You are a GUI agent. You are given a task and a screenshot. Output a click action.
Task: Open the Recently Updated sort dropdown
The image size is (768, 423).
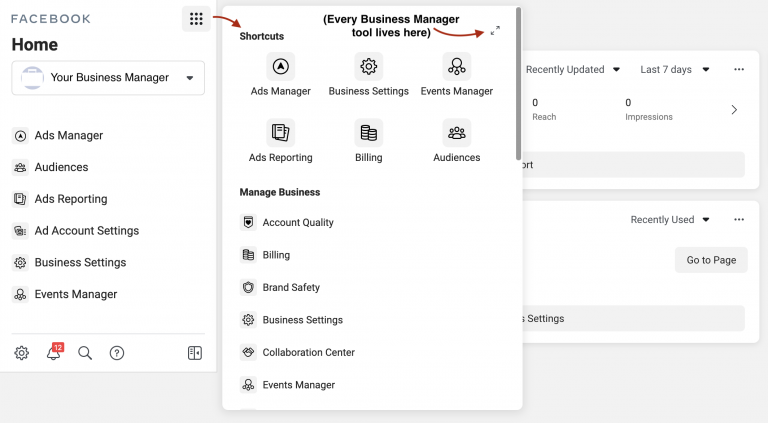tap(572, 70)
